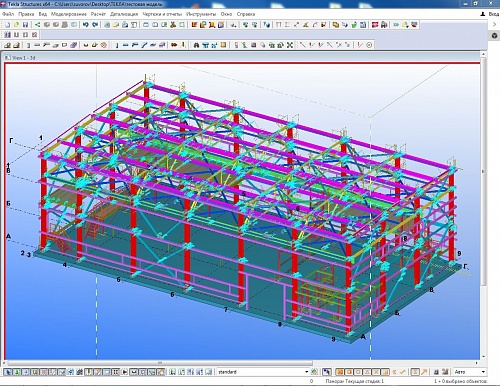Click the Redo arrow icon

(x=95, y=25)
